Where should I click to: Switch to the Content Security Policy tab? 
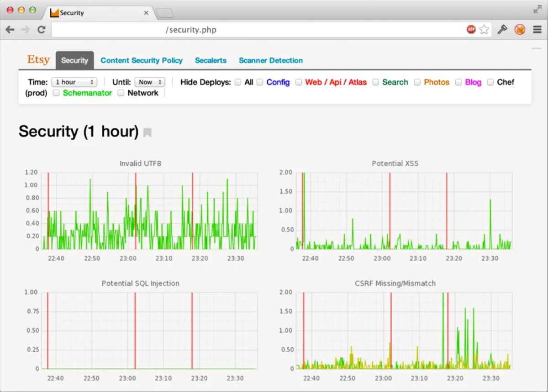142,60
